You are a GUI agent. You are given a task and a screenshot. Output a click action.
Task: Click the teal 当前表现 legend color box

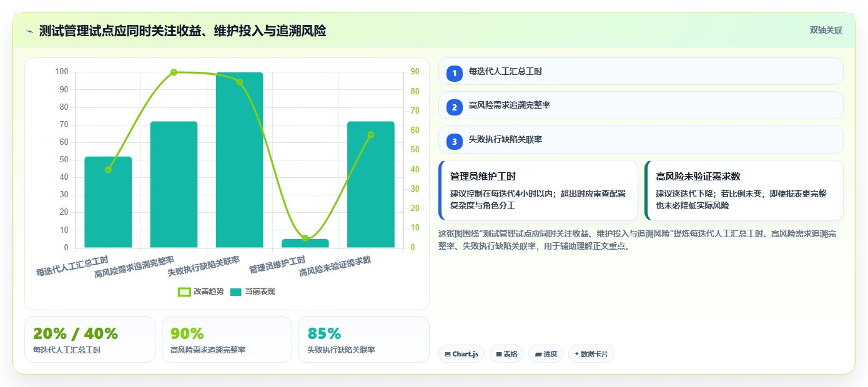click(x=236, y=291)
